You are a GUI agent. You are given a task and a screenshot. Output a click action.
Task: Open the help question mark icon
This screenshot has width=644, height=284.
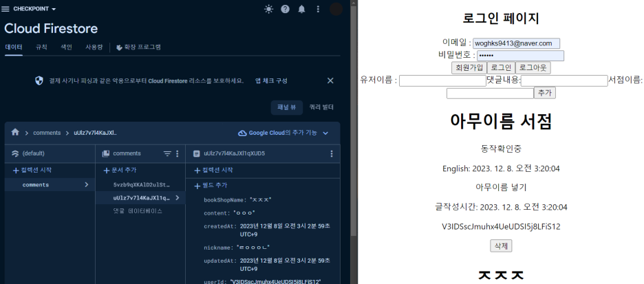click(285, 9)
